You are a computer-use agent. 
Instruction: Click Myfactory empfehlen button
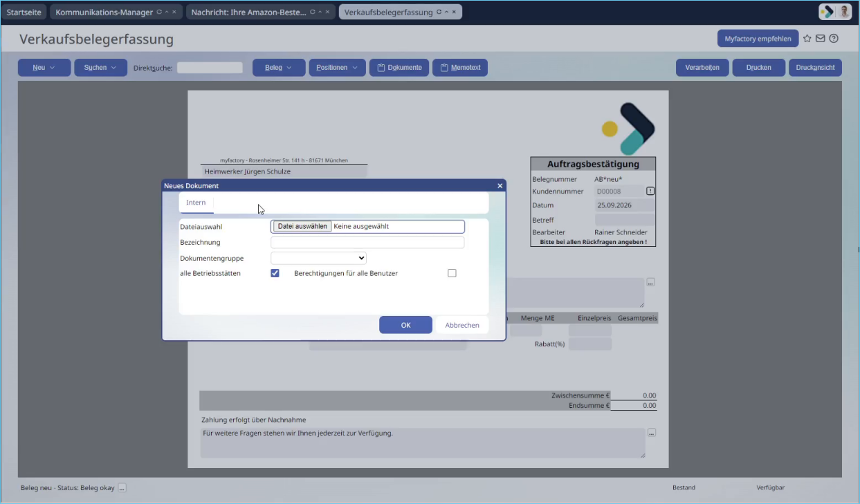(x=758, y=39)
